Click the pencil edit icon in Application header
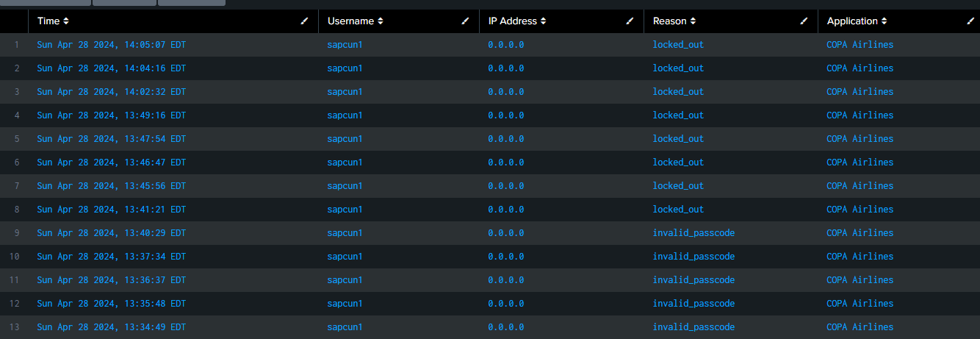Screen dimensions: 980x339 [970, 21]
